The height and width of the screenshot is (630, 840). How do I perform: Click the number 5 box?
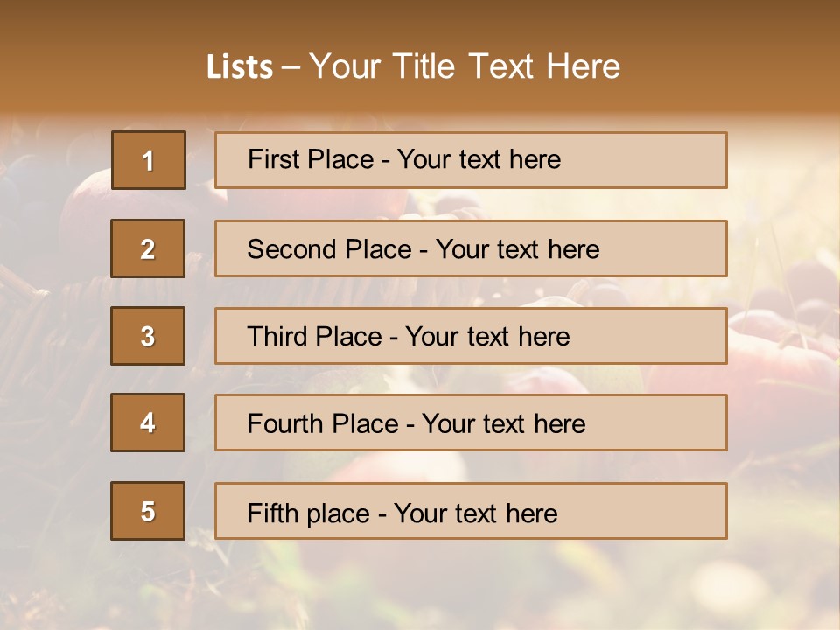pyautogui.click(x=148, y=511)
